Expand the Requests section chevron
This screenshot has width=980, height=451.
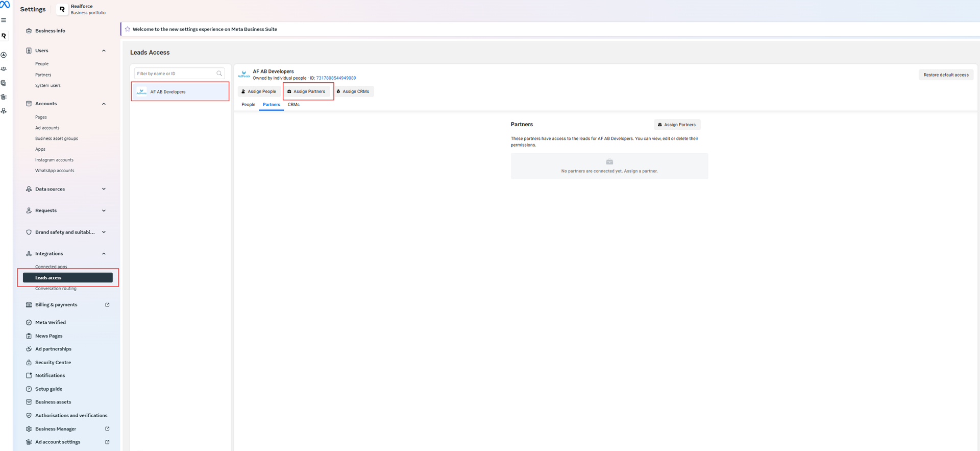[x=104, y=210]
